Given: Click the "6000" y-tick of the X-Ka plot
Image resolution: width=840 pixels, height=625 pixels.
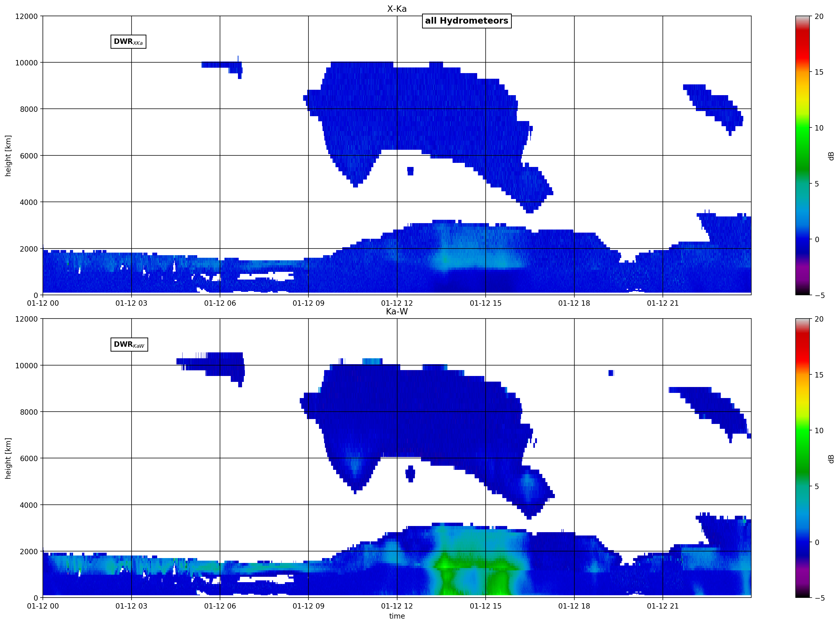Looking at the screenshot, I should click(29, 156).
